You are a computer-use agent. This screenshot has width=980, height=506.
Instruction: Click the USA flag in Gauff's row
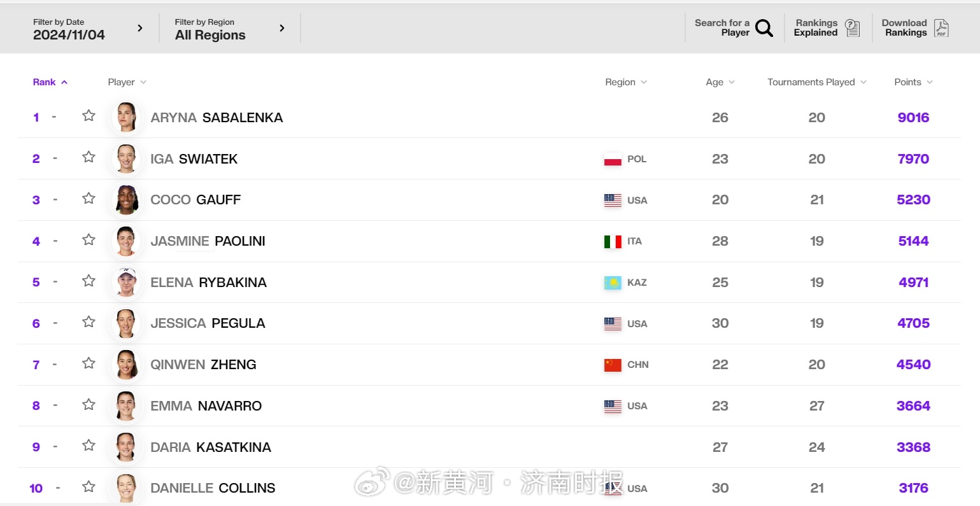[x=613, y=200]
